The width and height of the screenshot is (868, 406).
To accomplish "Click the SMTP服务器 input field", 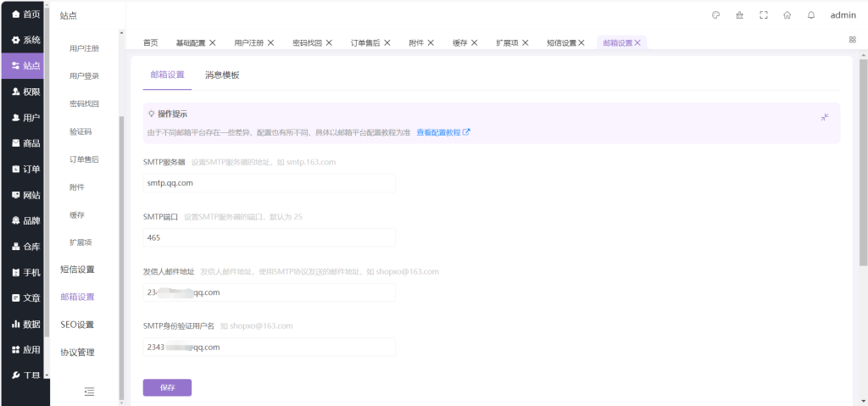I will point(269,183).
